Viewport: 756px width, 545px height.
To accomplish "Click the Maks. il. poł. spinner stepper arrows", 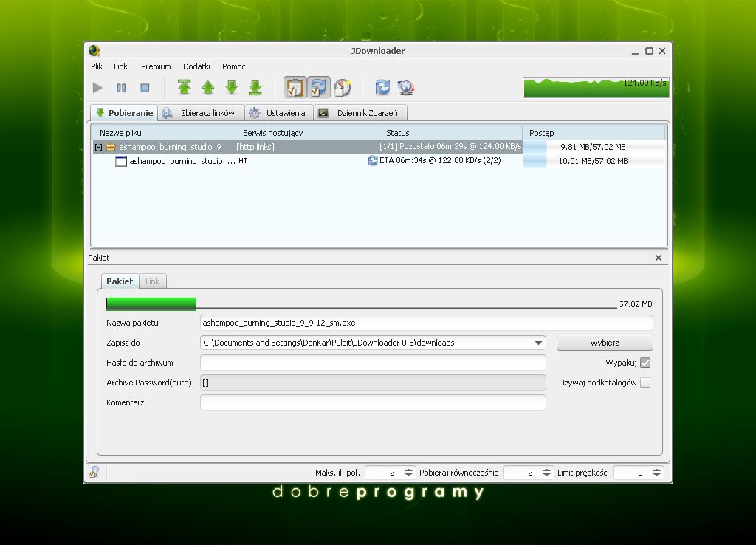I will point(408,473).
